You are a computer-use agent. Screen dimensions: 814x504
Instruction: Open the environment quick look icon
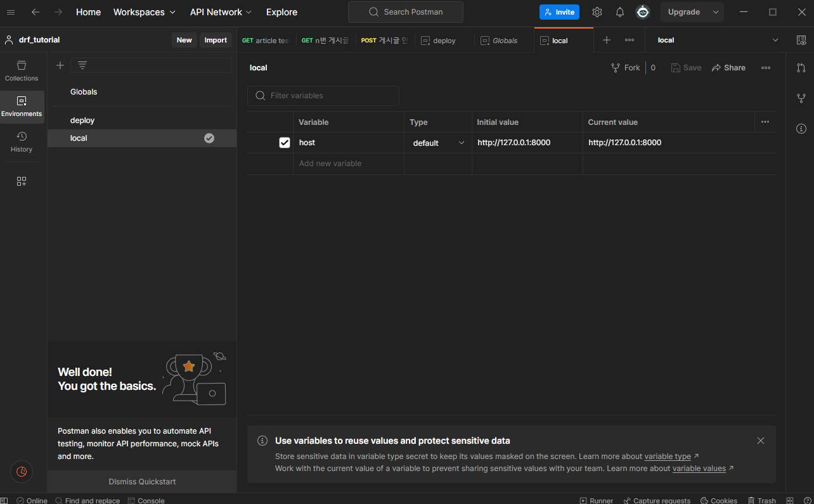click(x=801, y=40)
